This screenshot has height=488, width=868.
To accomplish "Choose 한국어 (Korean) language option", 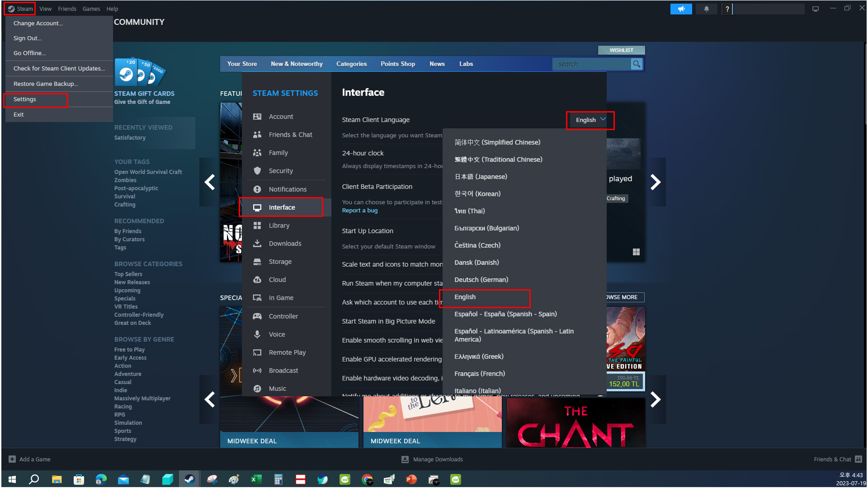I will click(477, 194).
